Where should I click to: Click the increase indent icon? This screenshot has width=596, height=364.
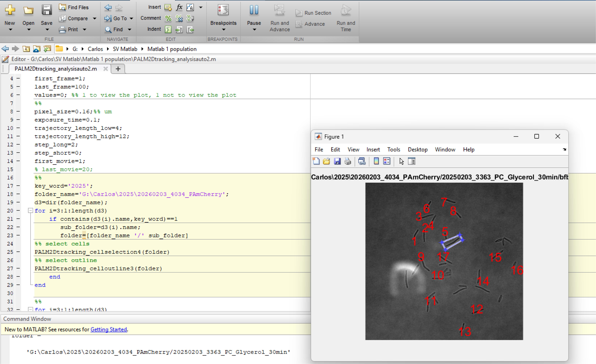point(179,30)
